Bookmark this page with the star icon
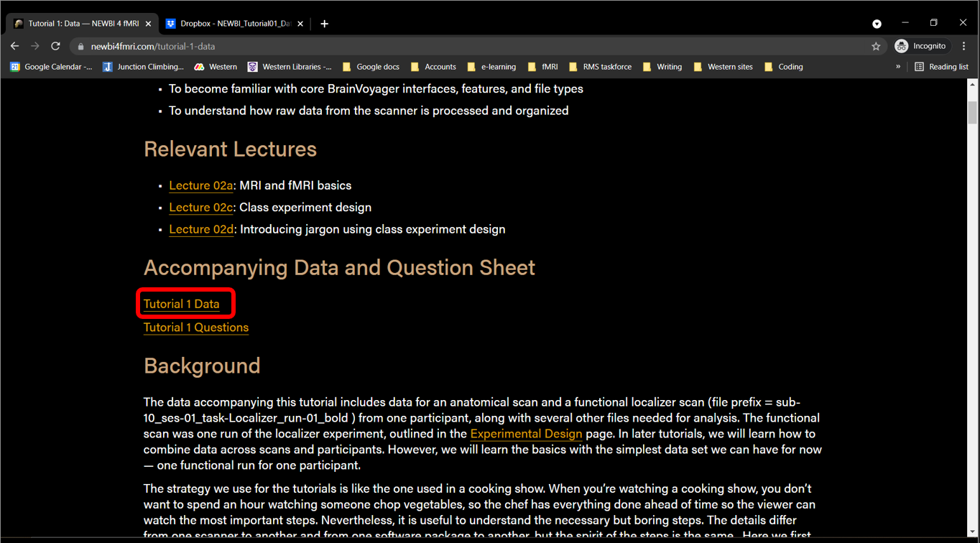This screenshot has width=980, height=543. tap(876, 46)
